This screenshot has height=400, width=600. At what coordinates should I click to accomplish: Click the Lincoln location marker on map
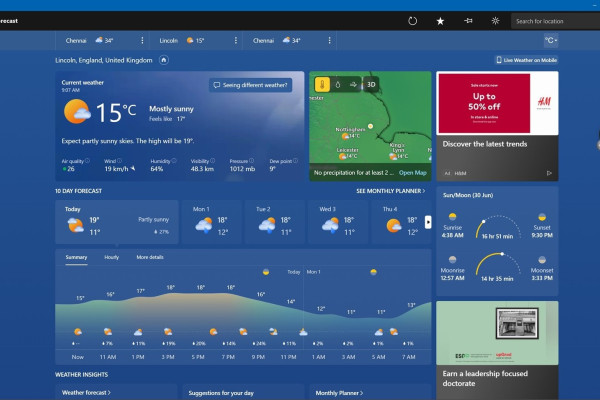(370, 126)
